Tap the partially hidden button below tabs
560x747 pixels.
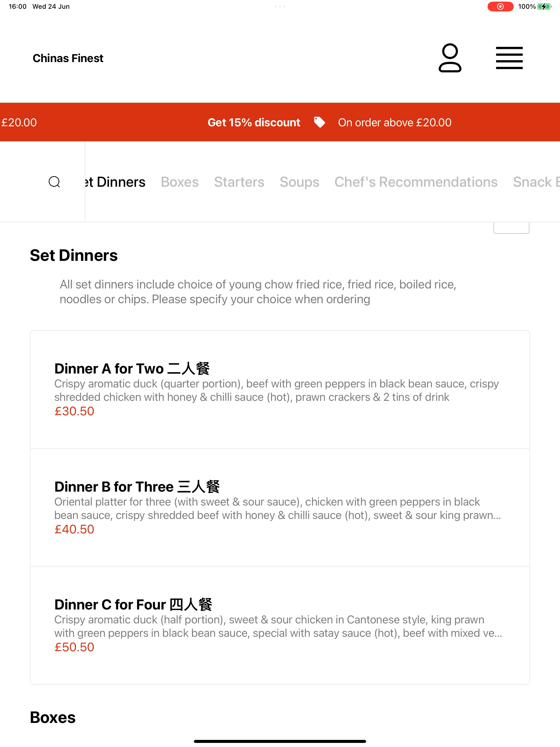511,227
